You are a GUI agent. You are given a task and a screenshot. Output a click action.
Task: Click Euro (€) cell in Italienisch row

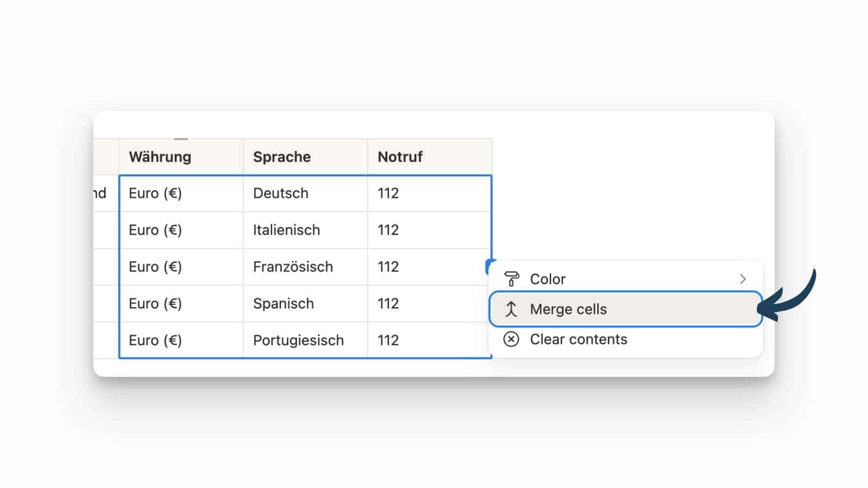tap(181, 230)
